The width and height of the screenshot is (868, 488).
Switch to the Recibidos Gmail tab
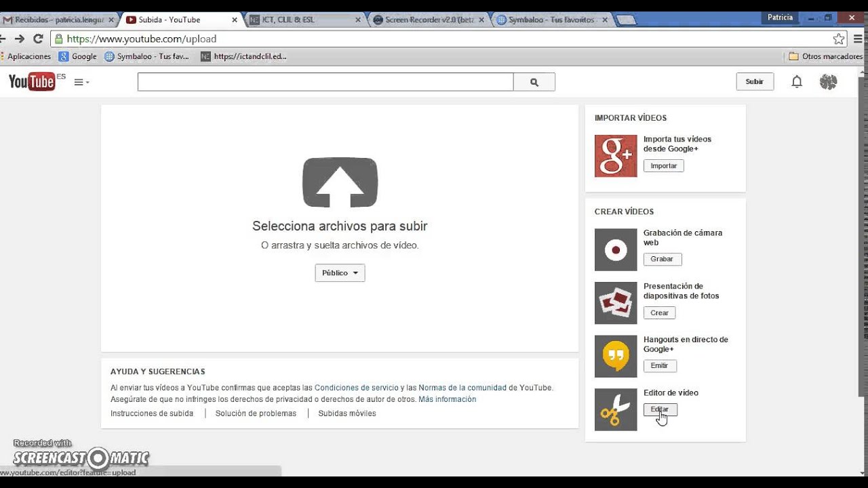pyautogui.click(x=58, y=20)
